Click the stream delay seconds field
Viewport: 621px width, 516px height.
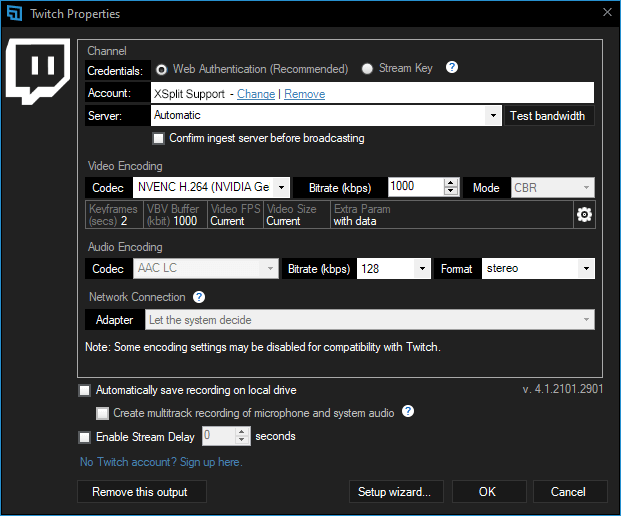[x=219, y=436]
